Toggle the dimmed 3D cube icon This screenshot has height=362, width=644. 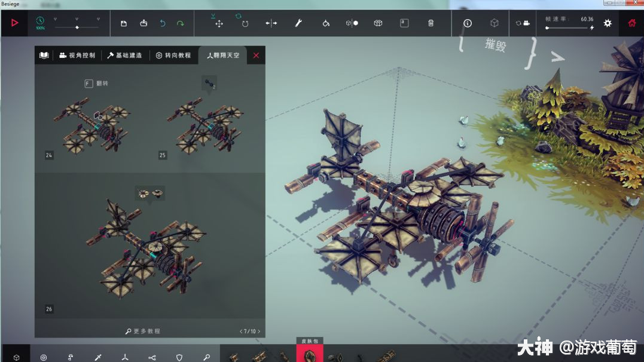(495, 23)
